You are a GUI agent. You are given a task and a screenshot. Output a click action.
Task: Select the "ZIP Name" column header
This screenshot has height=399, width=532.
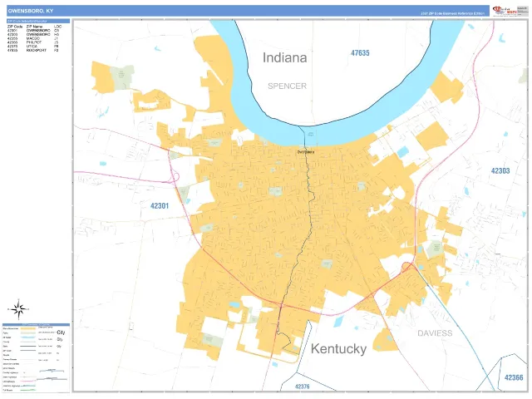[x=34, y=27]
